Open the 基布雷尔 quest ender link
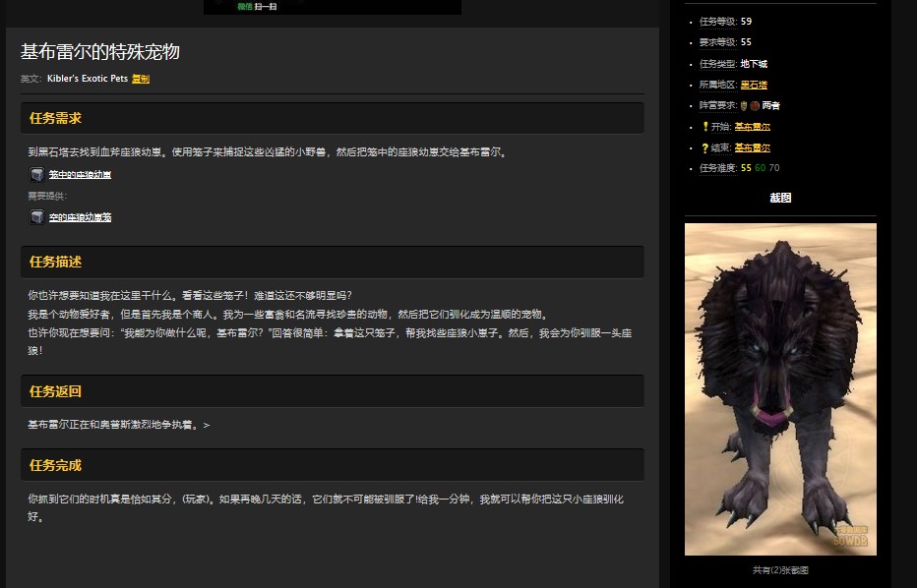Screen dimensions: 917x588 pos(753,148)
